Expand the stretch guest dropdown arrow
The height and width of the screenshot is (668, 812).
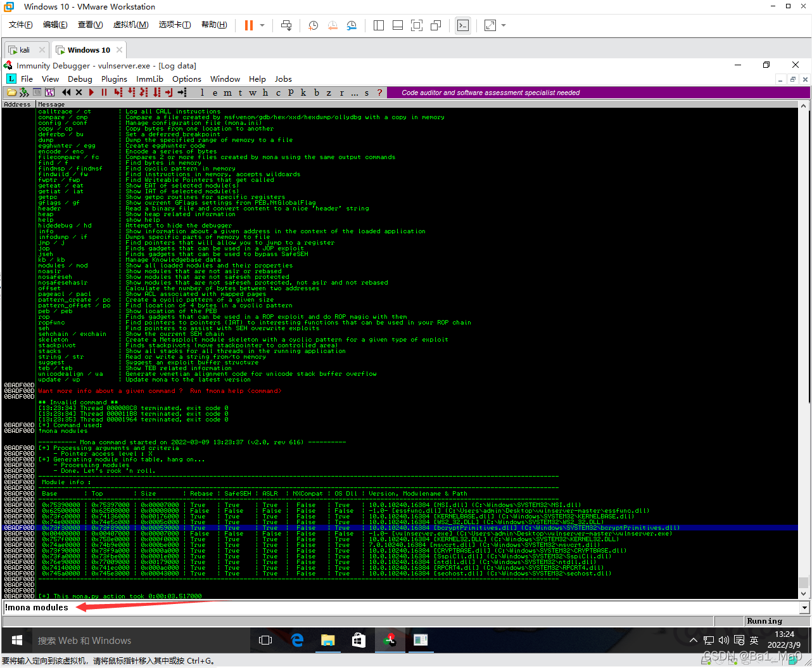(504, 25)
